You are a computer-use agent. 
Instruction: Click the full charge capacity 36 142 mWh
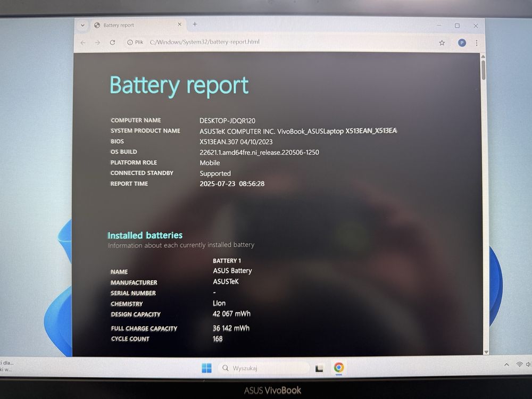tap(231, 328)
